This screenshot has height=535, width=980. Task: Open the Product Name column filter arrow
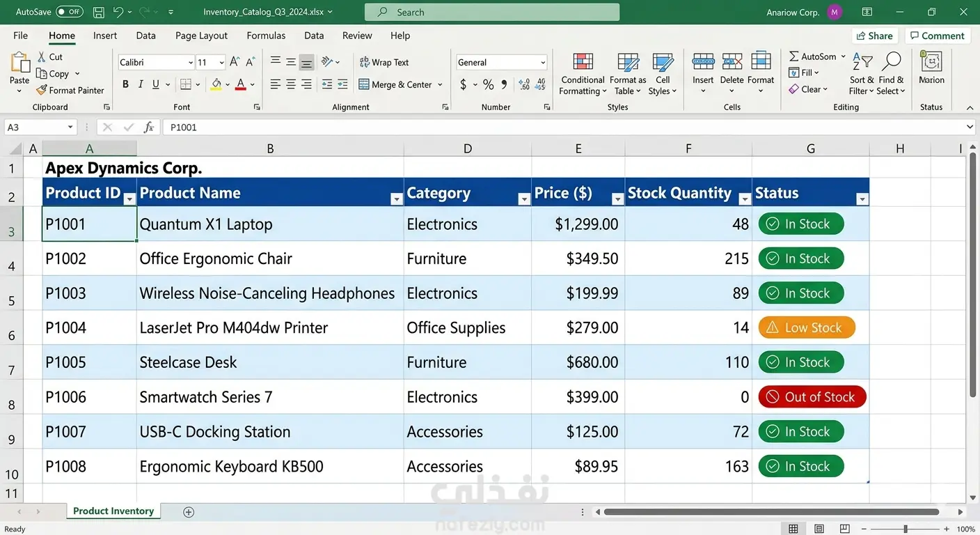(397, 199)
